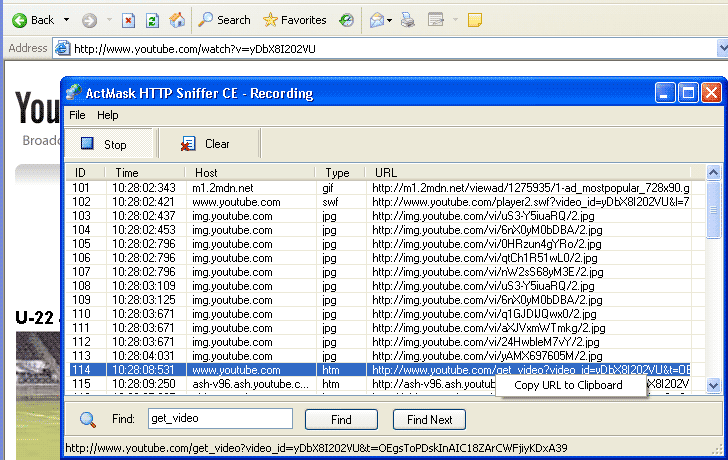
Task: Click the browser Stop loading icon
Action: tap(129, 20)
